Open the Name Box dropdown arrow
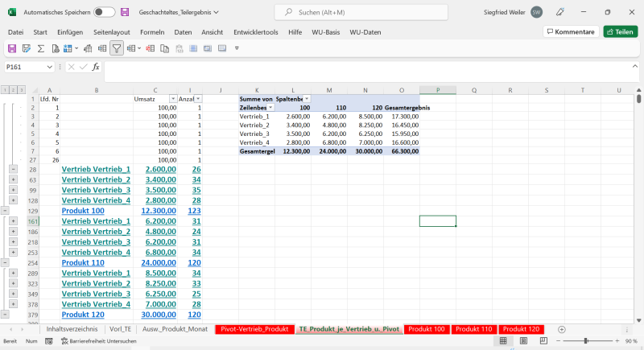Viewport: 644px width, 350px height. (49, 67)
